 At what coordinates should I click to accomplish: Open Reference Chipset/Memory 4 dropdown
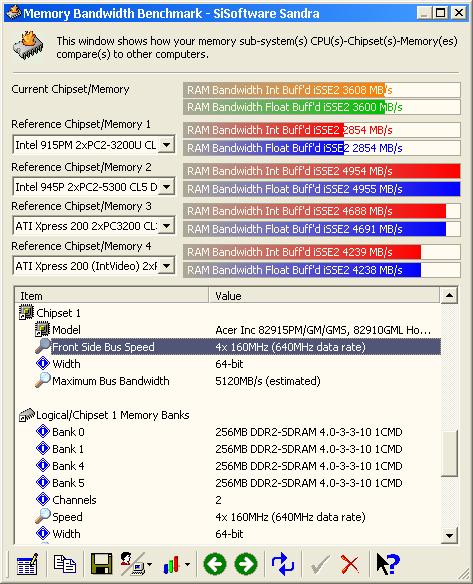point(166,266)
